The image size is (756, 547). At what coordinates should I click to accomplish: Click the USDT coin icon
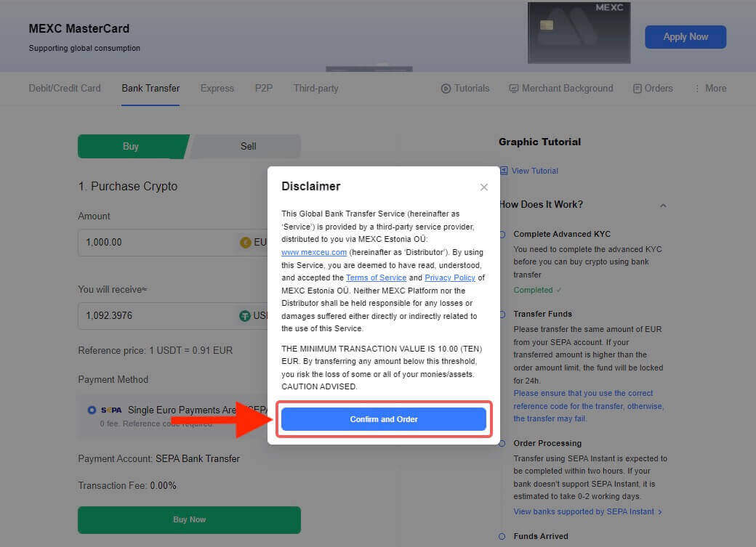[245, 316]
